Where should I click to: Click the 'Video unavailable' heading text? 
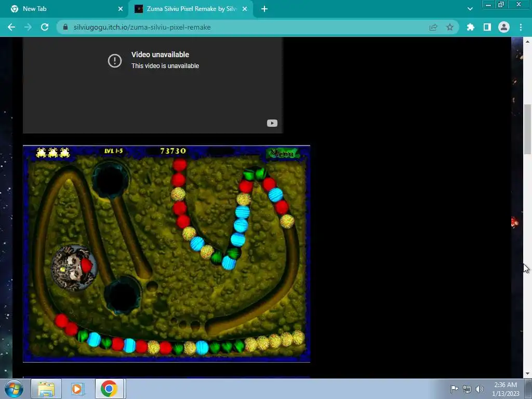coord(160,55)
